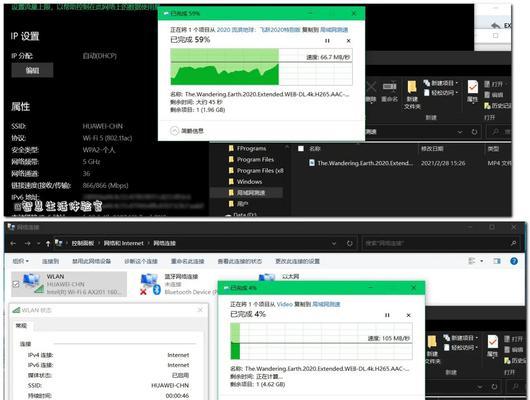
Task: Click 编辑 in Explorer ribbon behind 59% dialog
Action: [493, 95]
